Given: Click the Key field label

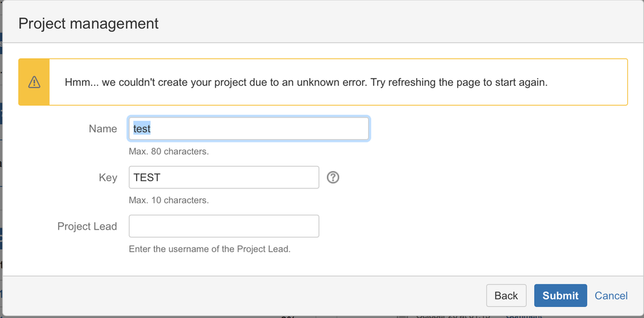Looking at the screenshot, I should pos(108,177).
